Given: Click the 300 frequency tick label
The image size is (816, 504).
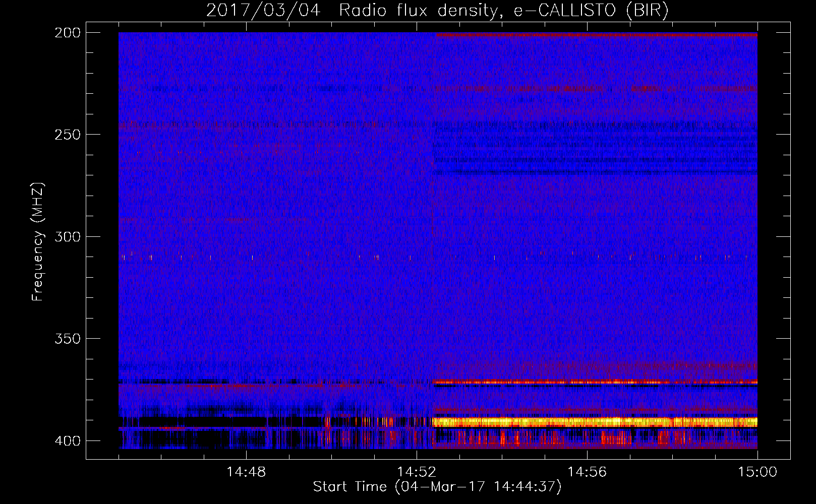Looking at the screenshot, I should coord(68,236).
